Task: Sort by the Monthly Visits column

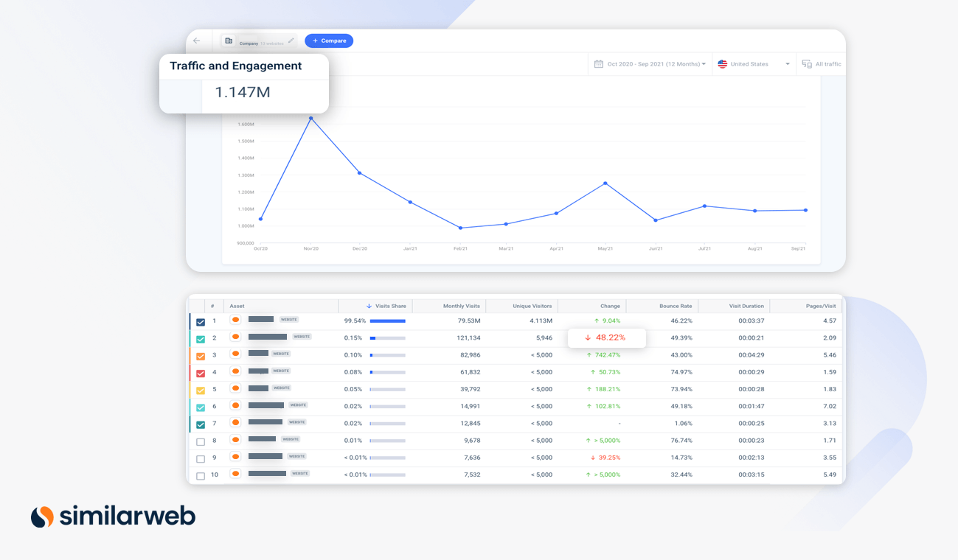Action: click(x=462, y=306)
